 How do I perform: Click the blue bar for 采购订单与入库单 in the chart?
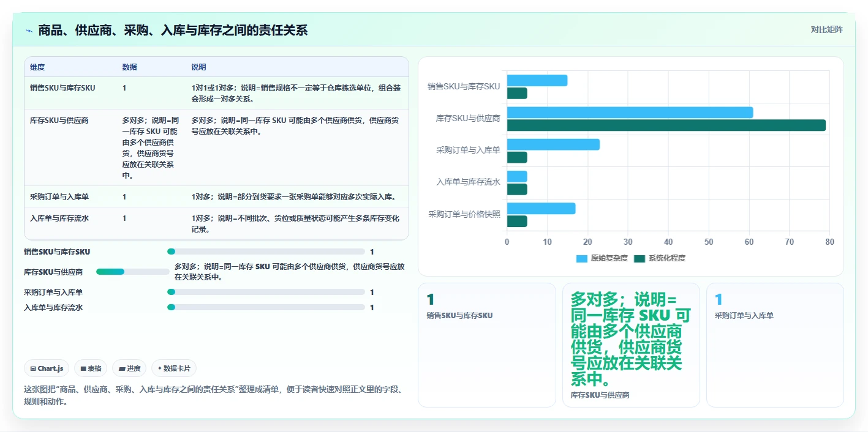(553, 144)
